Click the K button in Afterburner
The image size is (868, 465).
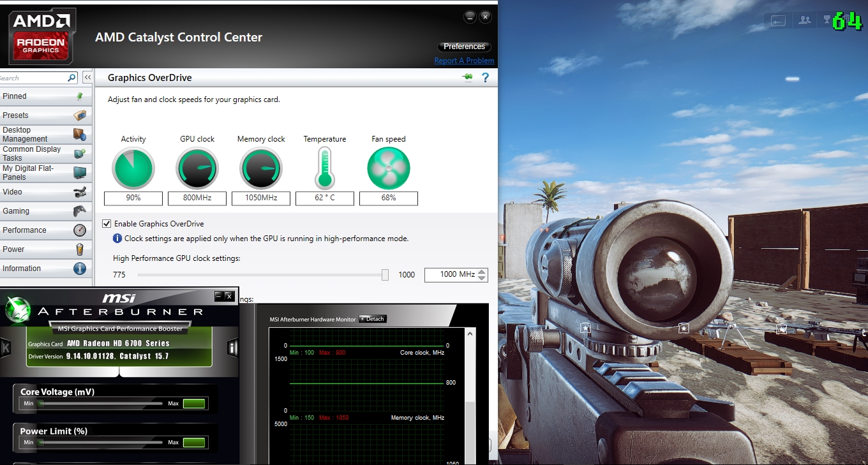click(6, 348)
